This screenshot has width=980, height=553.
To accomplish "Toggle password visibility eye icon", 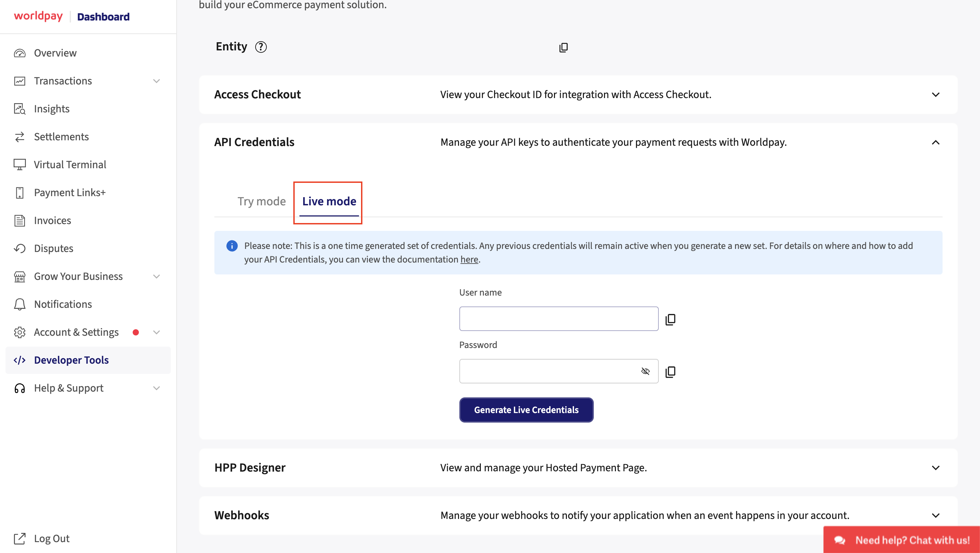I will pyautogui.click(x=645, y=371).
